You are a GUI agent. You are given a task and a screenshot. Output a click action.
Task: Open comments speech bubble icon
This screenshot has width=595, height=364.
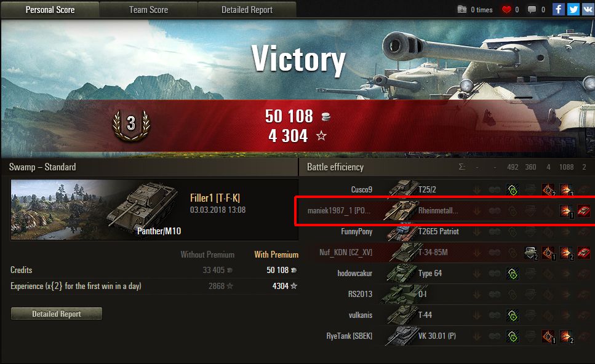(532, 9)
